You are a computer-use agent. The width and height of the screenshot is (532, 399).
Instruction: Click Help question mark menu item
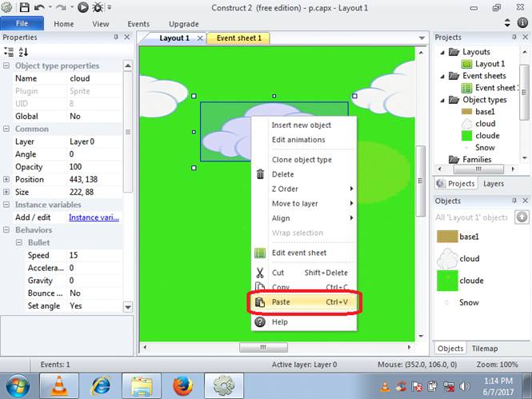(x=304, y=321)
